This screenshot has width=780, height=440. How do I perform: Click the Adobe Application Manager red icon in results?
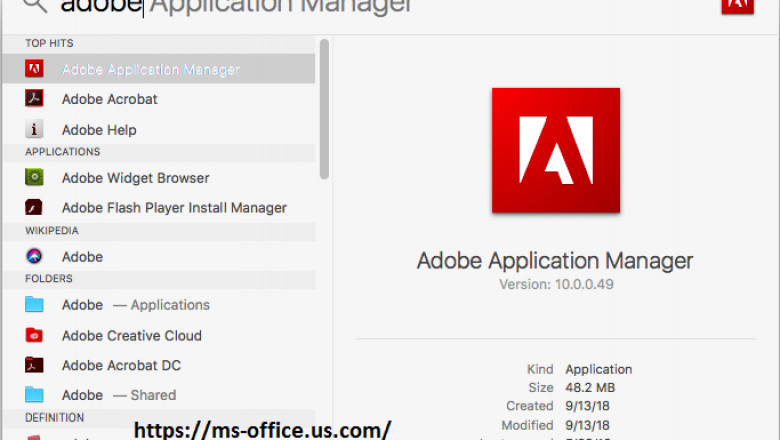34,69
